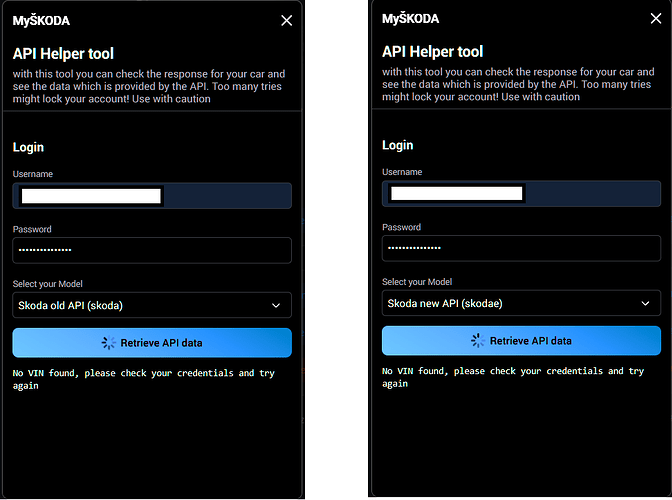This screenshot has width=672, height=500.
Task: Click the tool description paragraph in left panel
Action: click(149, 86)
